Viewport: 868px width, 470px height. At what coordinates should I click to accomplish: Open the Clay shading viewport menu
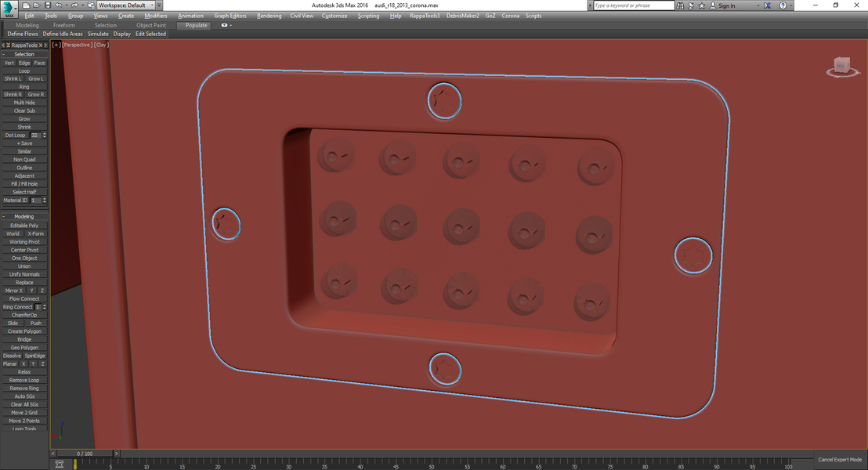(101, 45)
